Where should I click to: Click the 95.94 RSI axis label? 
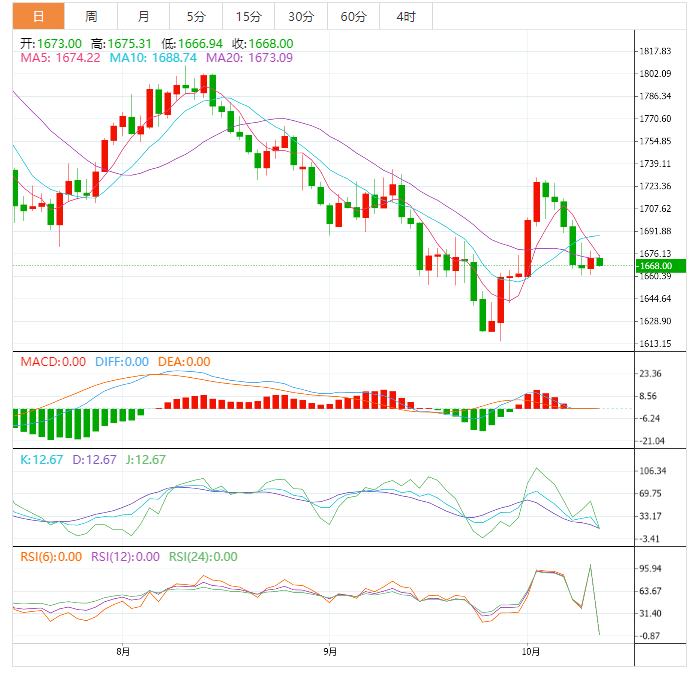(x=650, y=568)
